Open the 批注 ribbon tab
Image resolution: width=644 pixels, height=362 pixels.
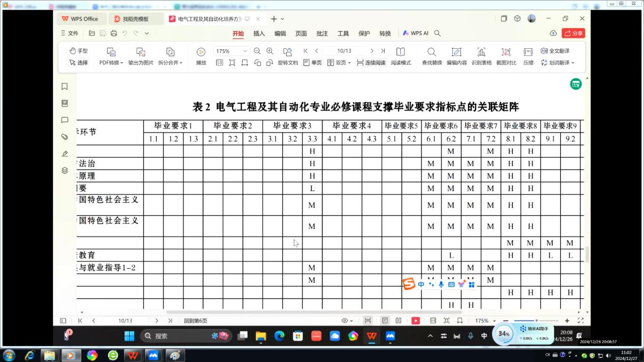click(x=322, y=34)
